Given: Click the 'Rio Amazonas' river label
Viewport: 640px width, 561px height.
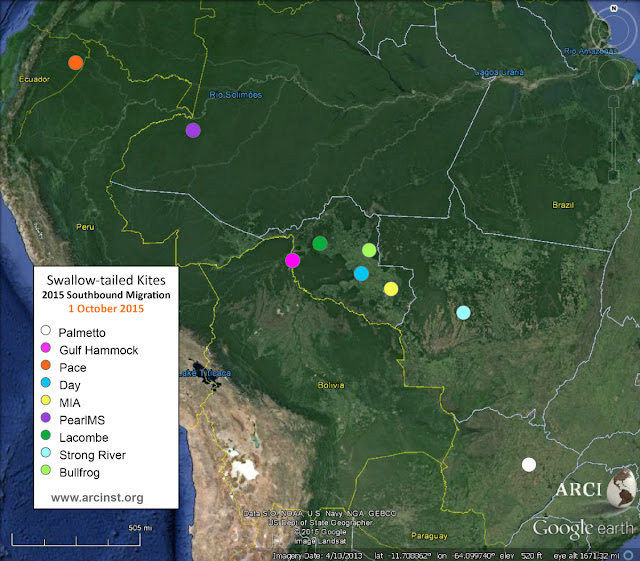Looking at the screenshot, I should tap(591, 51).
